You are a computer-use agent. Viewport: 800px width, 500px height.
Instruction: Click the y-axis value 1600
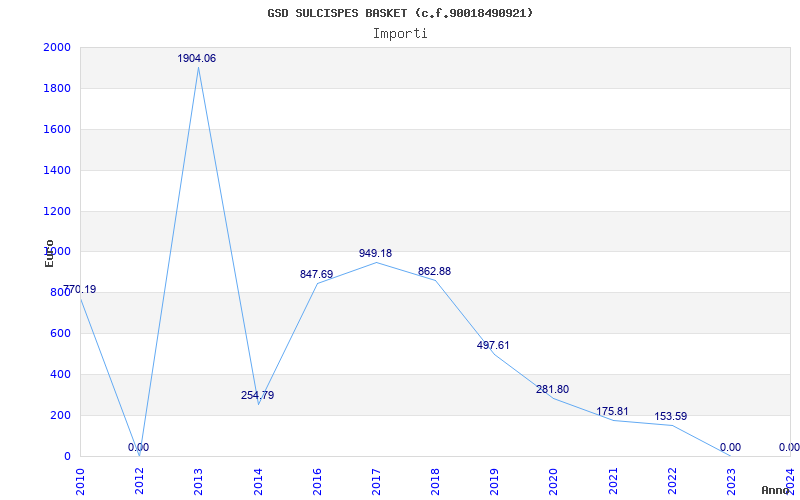[x=57, y=129]
